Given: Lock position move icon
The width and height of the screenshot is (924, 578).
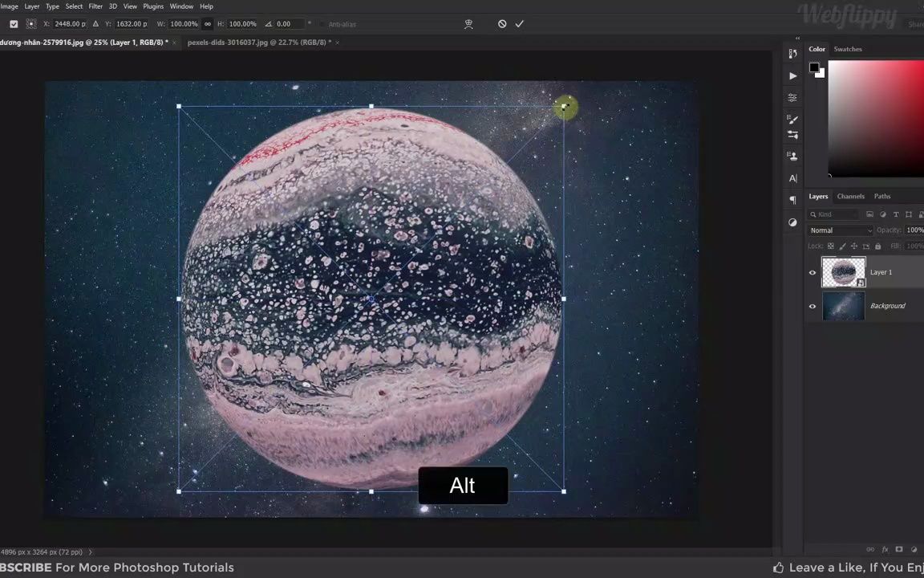Looking at the screenshot, I should (x=854, y=246).
